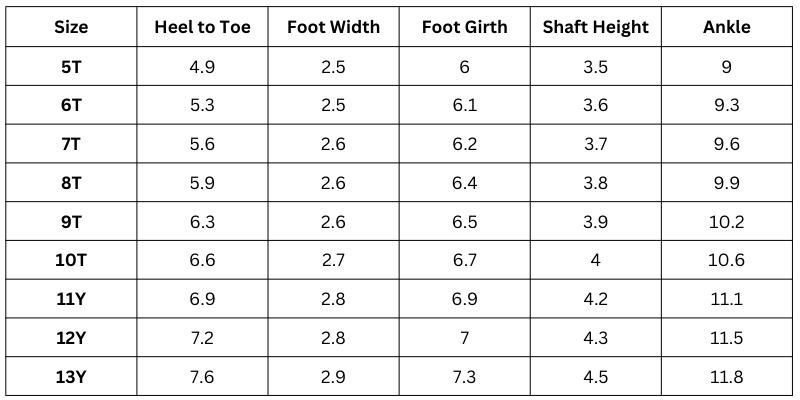Click the 10T size row label
The height and width of the screenshot is (400, 800).
click(71, 260)
